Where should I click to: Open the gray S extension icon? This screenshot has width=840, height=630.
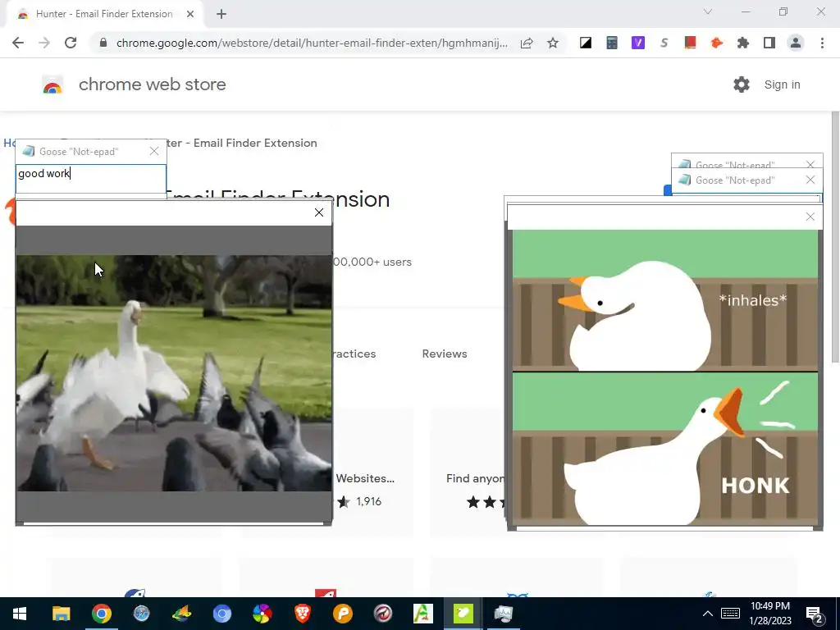664,43
